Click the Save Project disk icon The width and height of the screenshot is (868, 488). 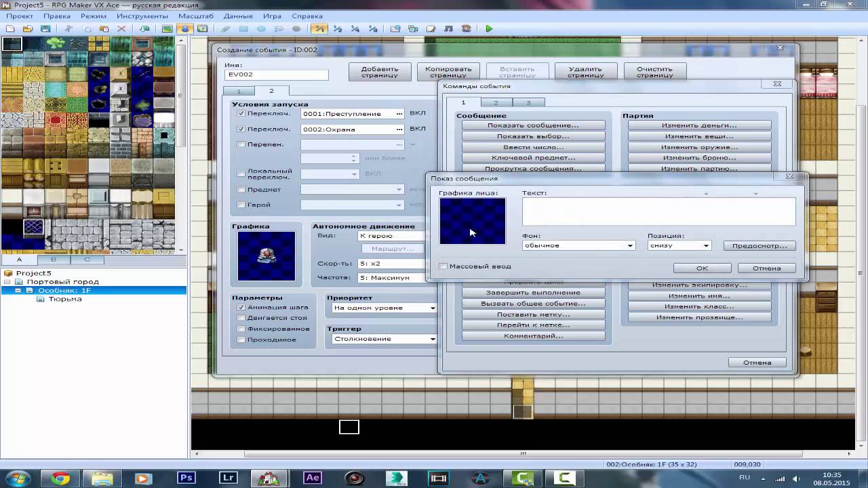click(45, 28)
